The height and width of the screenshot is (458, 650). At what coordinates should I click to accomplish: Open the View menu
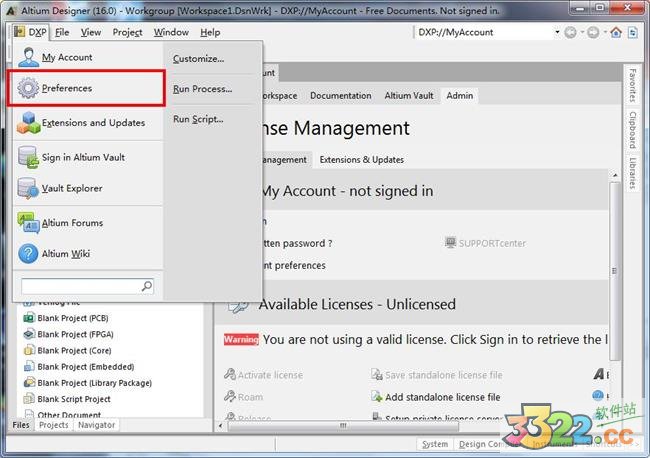[91, 32]
